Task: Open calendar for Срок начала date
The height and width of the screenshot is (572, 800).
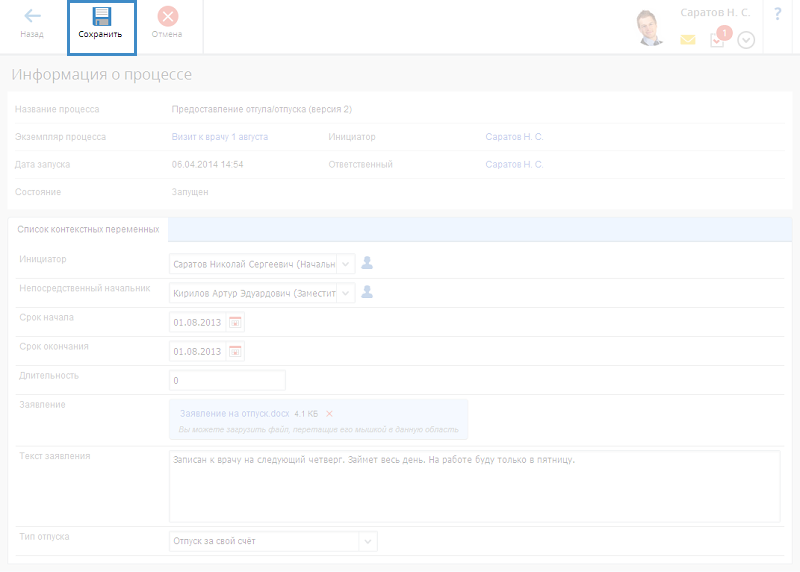Action: tap(235, 322)
